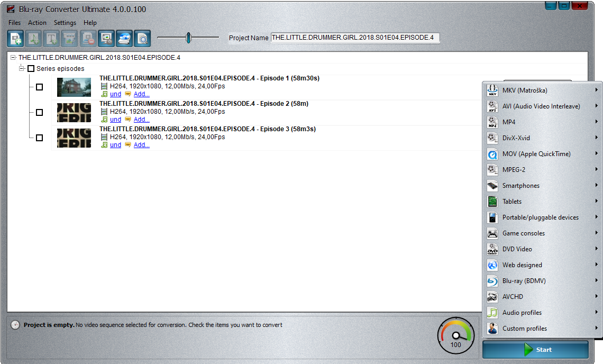Expand the Blu-ray (BDMV) submenu arrow

(x=597, y=280)
